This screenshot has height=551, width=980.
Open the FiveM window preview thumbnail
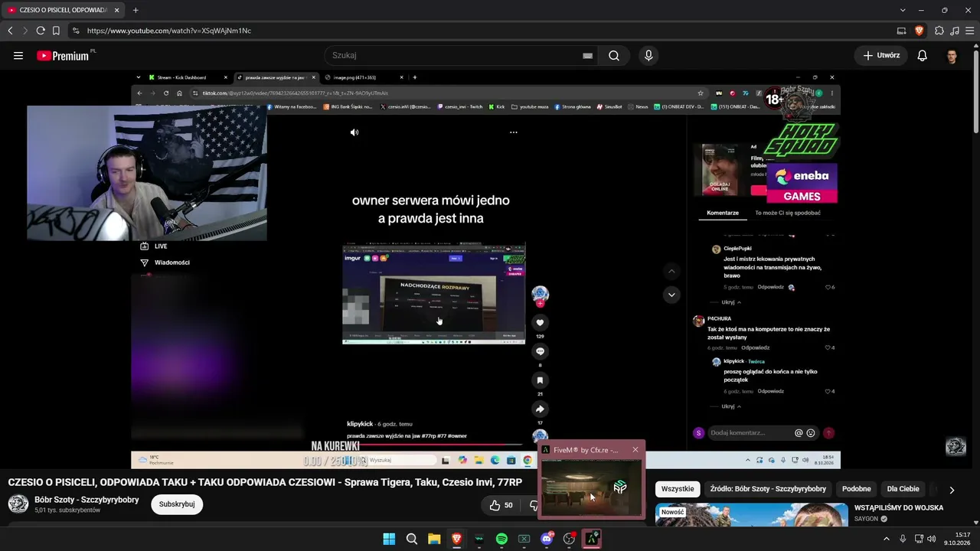591,487
